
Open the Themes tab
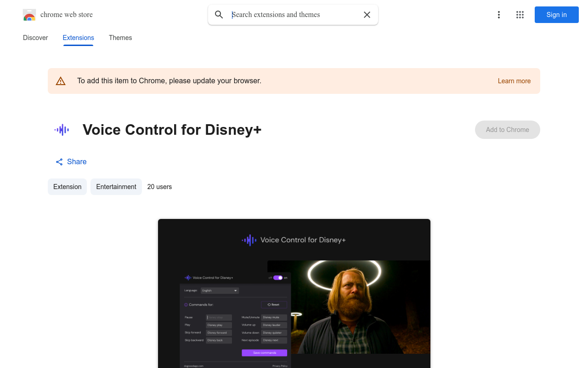click(x=120, y=38)
